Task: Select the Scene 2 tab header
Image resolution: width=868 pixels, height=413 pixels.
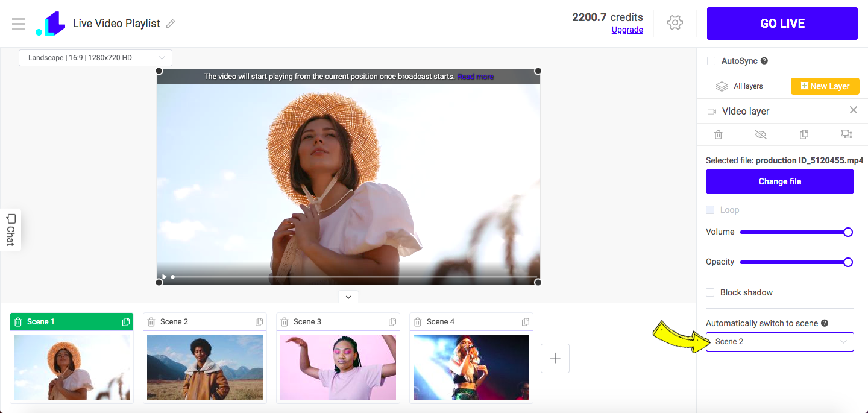Action: (205, 322)
